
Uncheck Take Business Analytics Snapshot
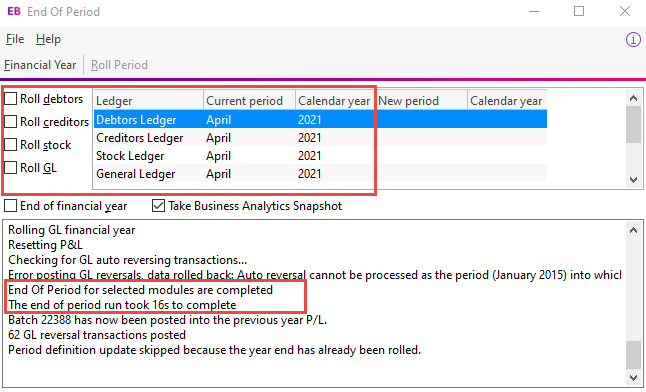coord(159,205)
